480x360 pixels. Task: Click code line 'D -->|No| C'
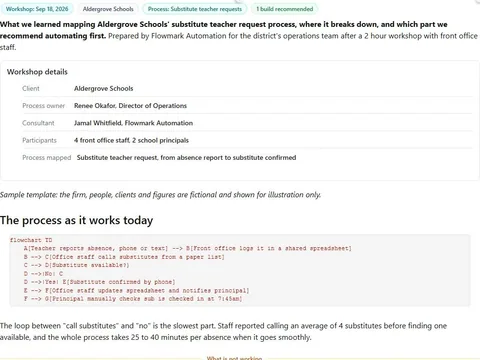tap(43, 273)
